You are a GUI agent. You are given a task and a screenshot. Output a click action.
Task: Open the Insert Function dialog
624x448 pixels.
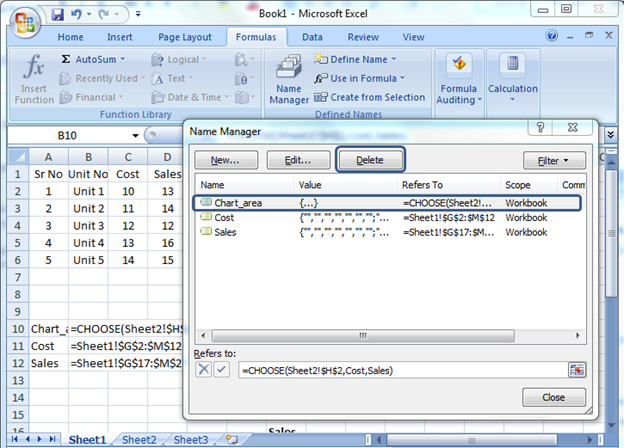(x=34, y=78)
